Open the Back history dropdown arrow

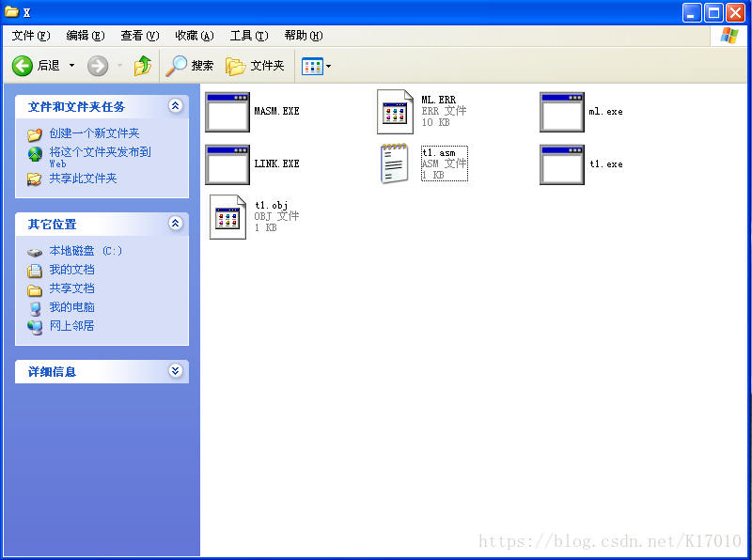[72, 66]
